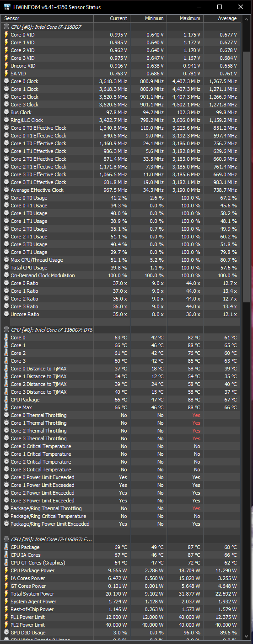Select the Rest-of-Chip Power row
Viewport: 253px width, 644px height.
[x=121, y=609]
